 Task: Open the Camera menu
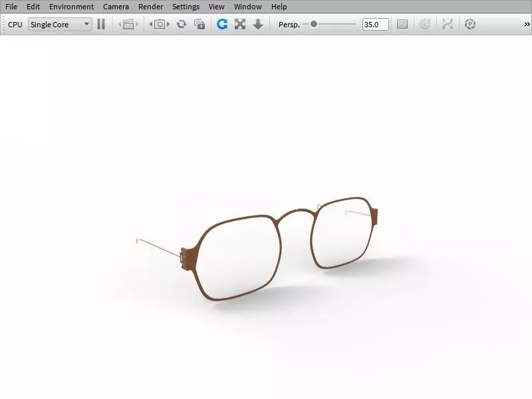(x=116, y=7)
